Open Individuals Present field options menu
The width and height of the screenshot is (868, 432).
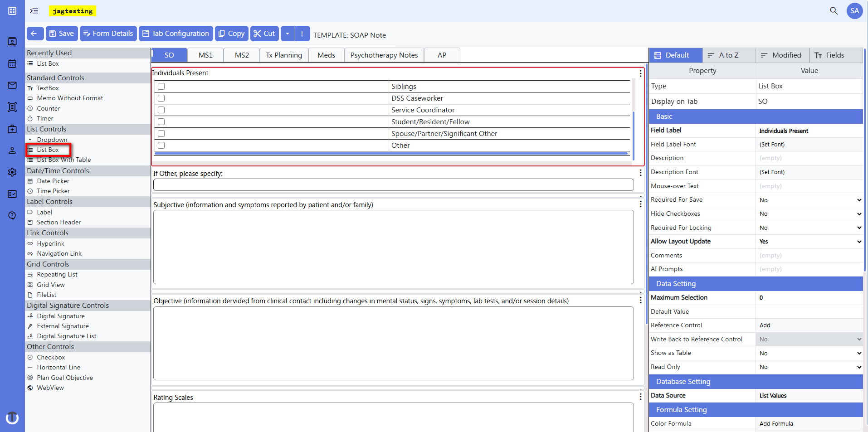640,73
